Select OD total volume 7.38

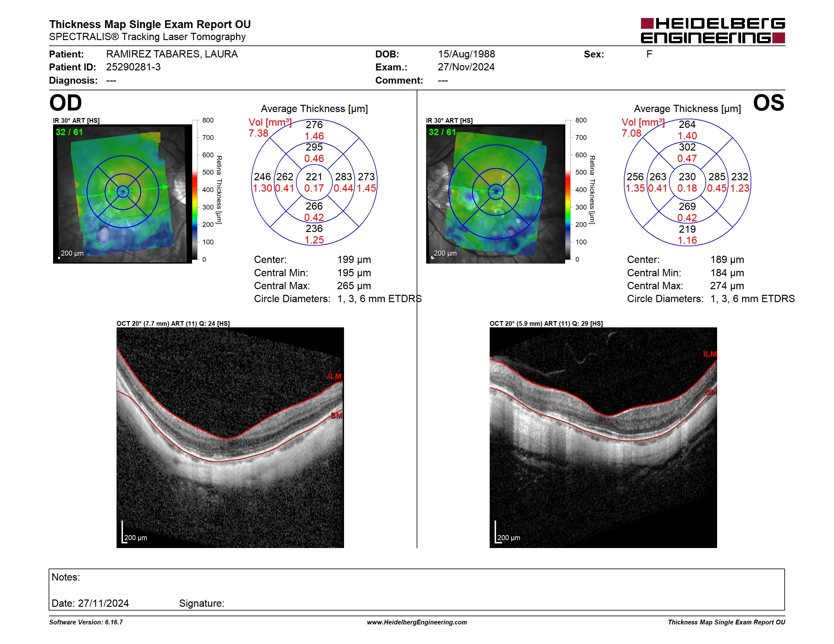click(x=258, y=133)
